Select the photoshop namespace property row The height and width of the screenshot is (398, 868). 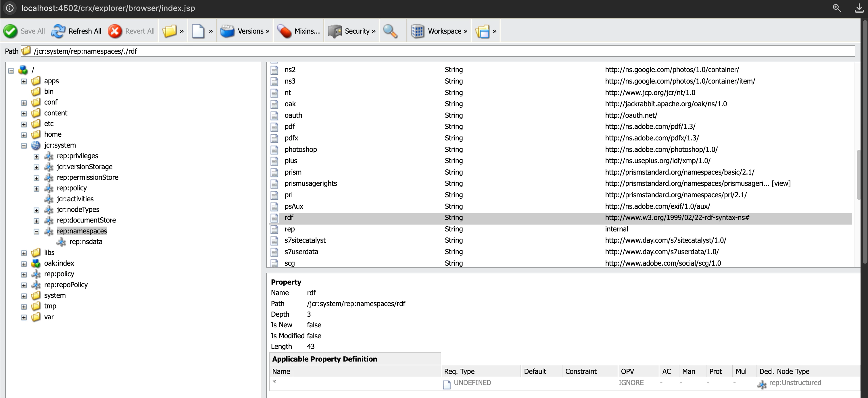click(301, 150)
